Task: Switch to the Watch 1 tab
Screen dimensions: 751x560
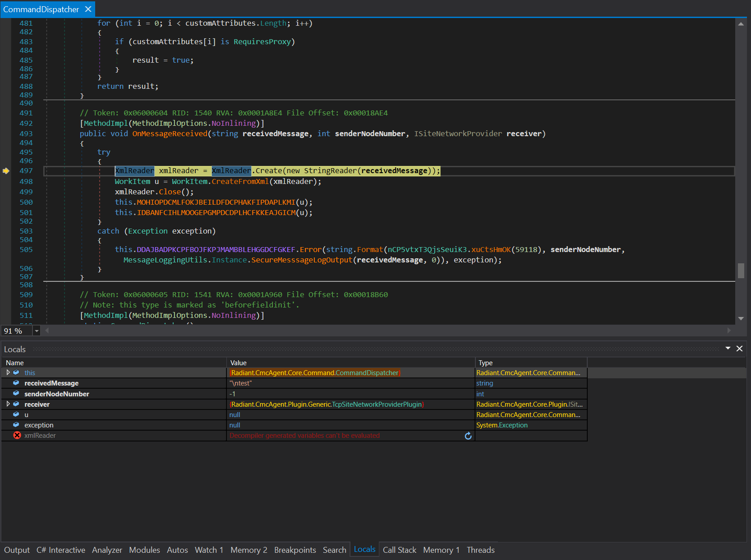Action: [x=209, y=550]
